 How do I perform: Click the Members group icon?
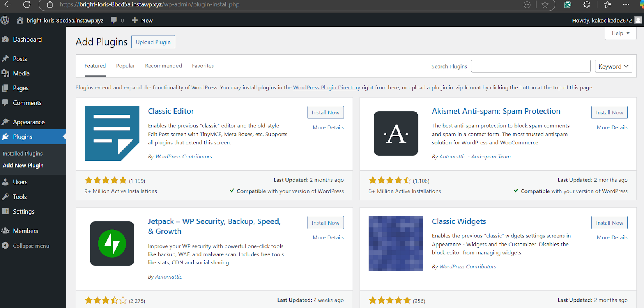5,231
